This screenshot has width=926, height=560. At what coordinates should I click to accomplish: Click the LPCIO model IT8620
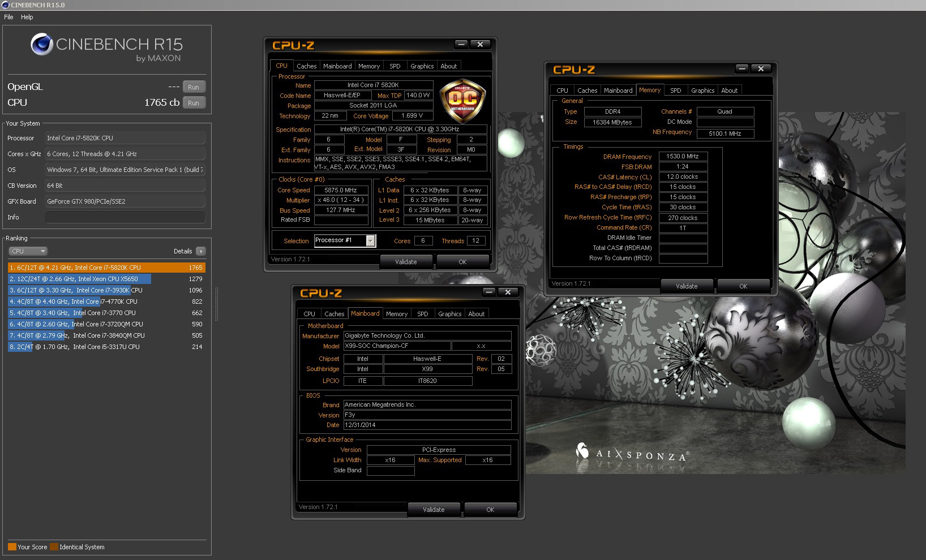coord(428,381)
